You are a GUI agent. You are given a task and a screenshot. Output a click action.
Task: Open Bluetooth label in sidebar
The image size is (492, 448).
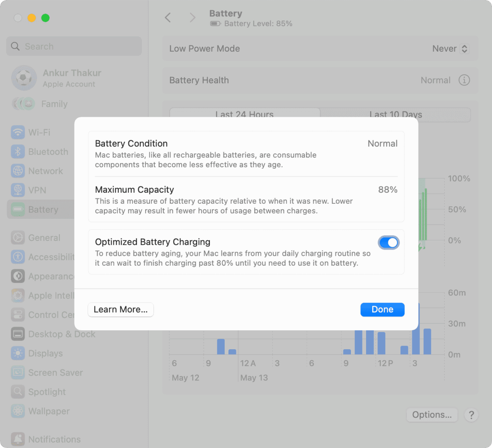coord(48,152)
